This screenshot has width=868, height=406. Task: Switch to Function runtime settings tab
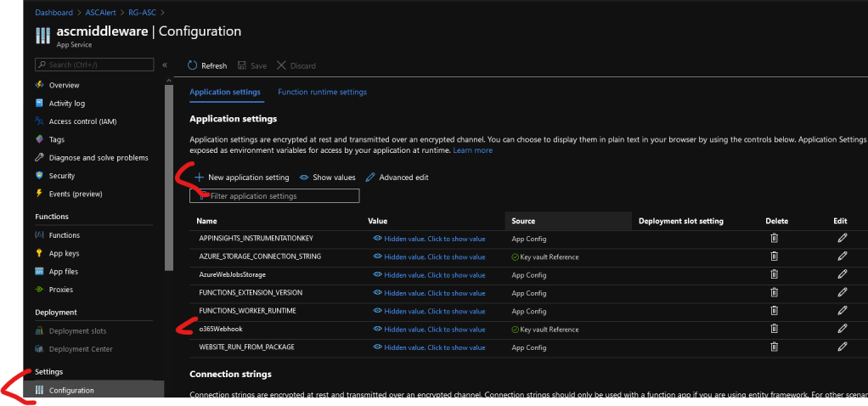coord(322,92)
